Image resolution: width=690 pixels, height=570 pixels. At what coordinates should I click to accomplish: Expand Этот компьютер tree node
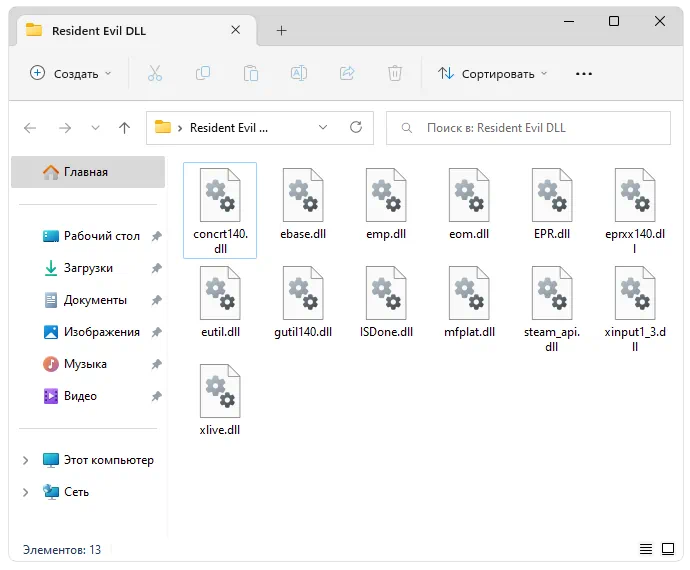coord(26,460)
